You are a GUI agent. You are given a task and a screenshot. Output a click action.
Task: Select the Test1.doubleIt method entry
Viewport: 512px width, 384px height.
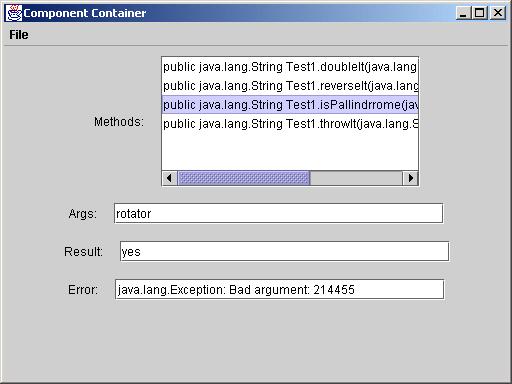290,67
